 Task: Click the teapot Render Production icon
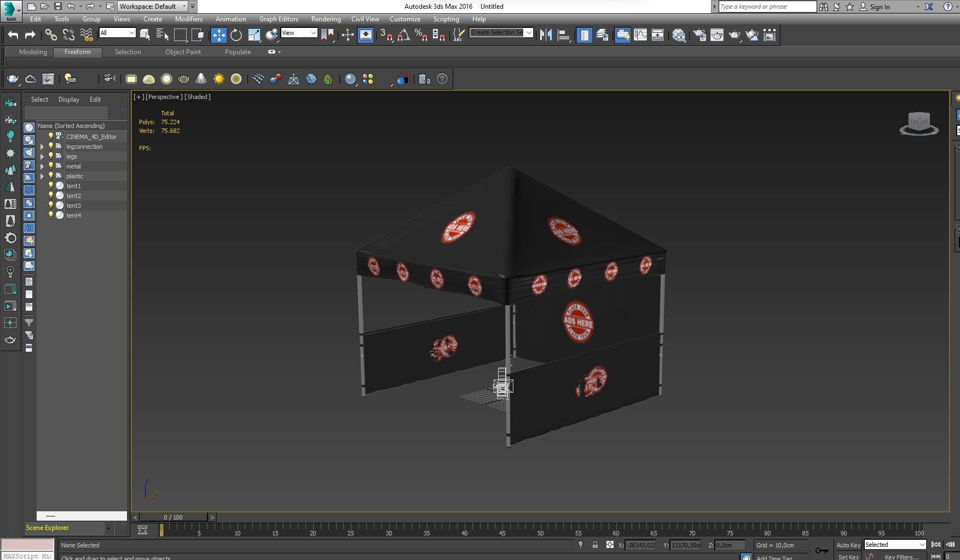(735, 35)
